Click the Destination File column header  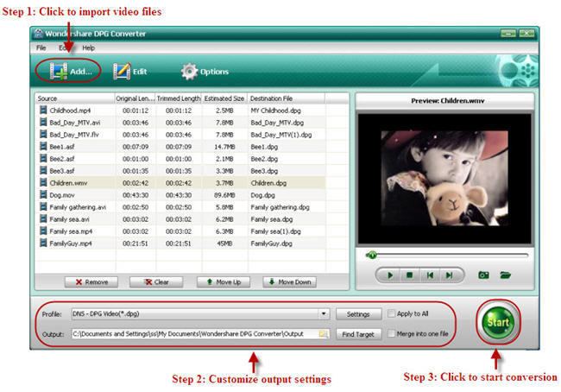pos(287,98)
